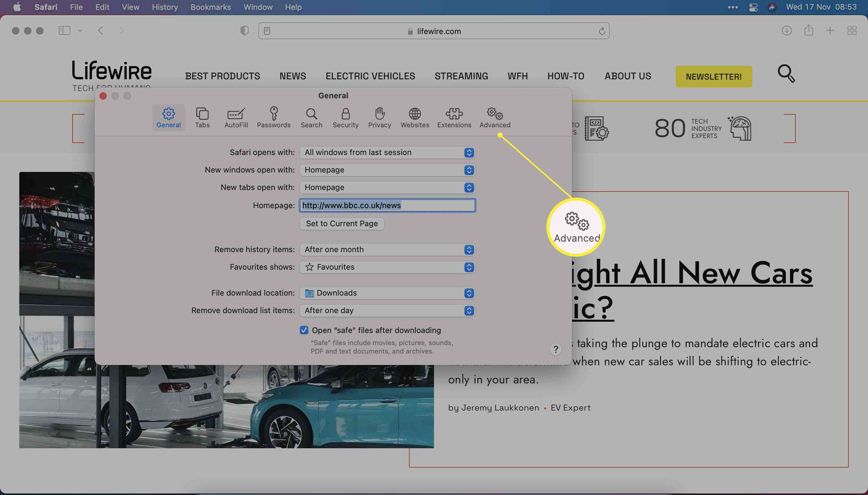Open the History menu
This screenshot has width=868, height=495.
165,7
